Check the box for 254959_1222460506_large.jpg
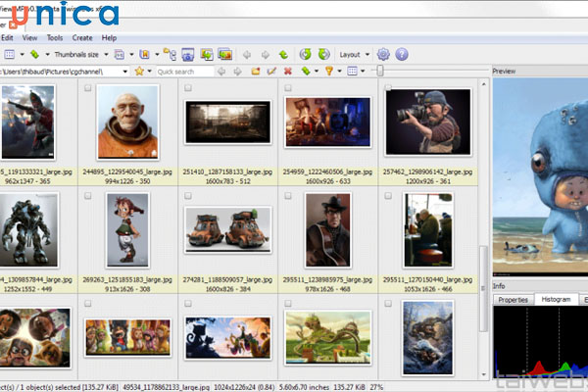Viewport: 588px width, 392px height. coord(288,88)
